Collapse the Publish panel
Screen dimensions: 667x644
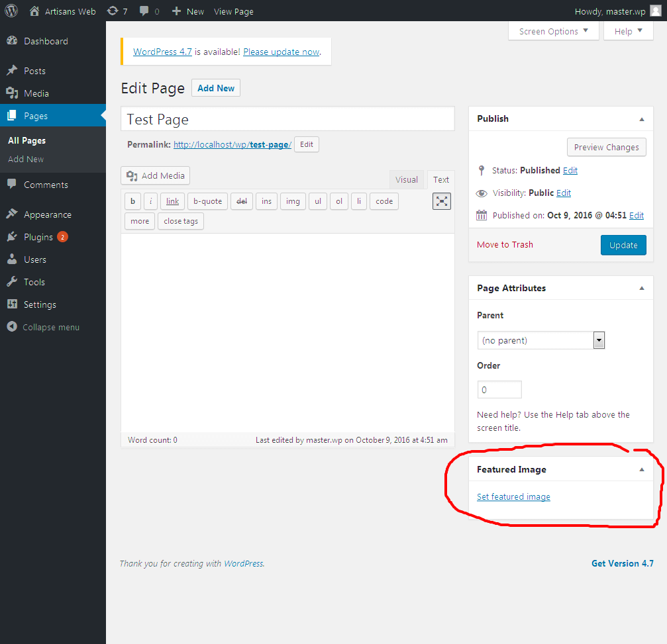click(x=641, y=119)
